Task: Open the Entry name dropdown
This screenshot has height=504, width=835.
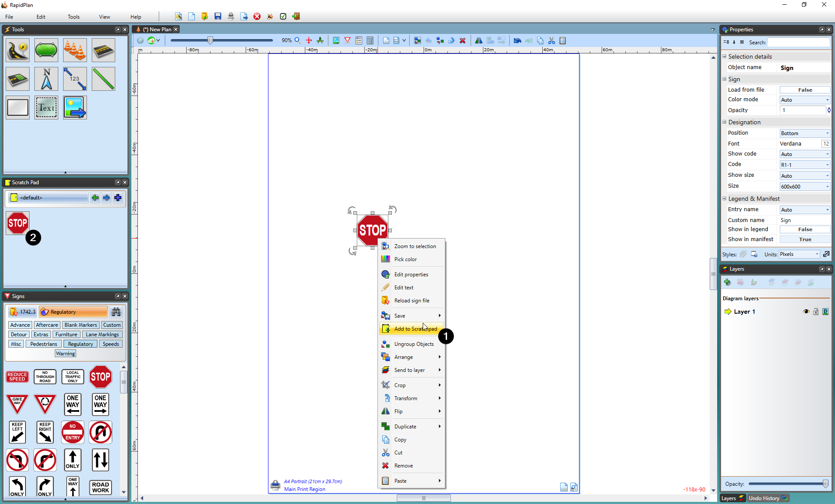Action: [805, 210]
